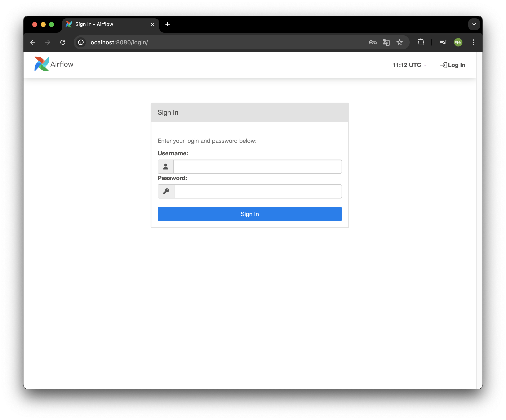
Task: View site information icon in address bar
Action: click(x=81, y=42)
